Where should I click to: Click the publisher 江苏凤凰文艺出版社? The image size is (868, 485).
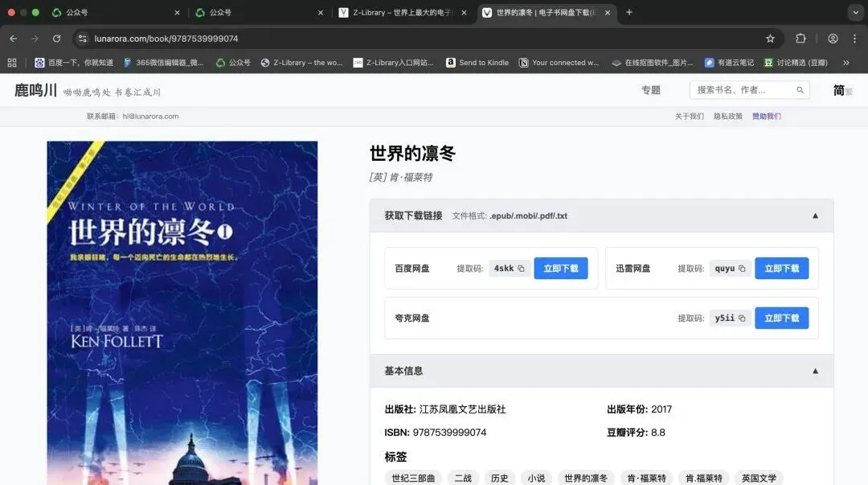click(x=462, y=409)
